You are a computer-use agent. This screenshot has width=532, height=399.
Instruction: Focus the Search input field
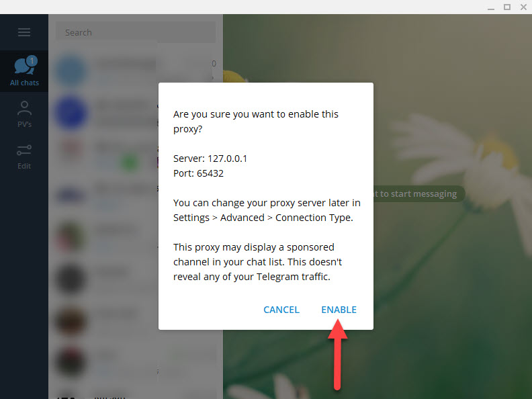coord(136,32)
